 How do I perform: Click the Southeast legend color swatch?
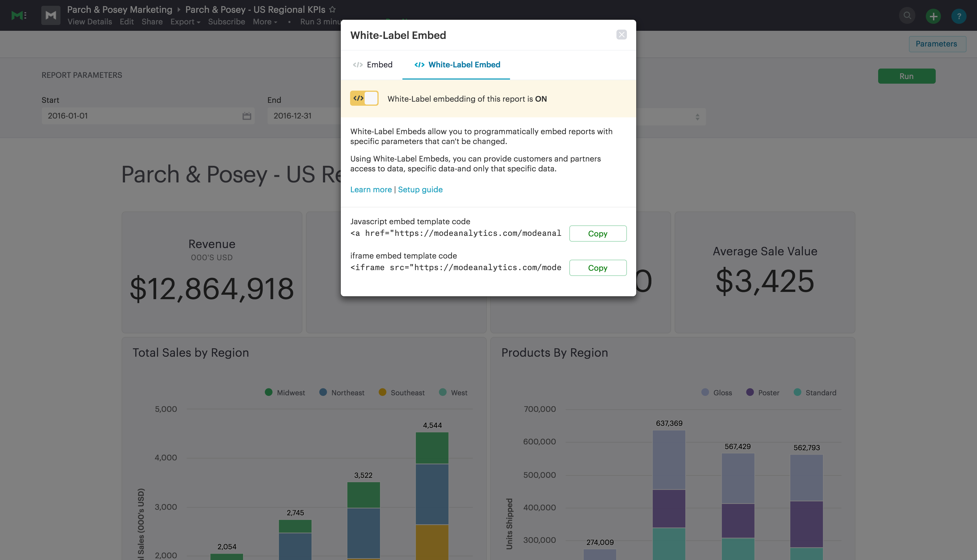[382, 392]
